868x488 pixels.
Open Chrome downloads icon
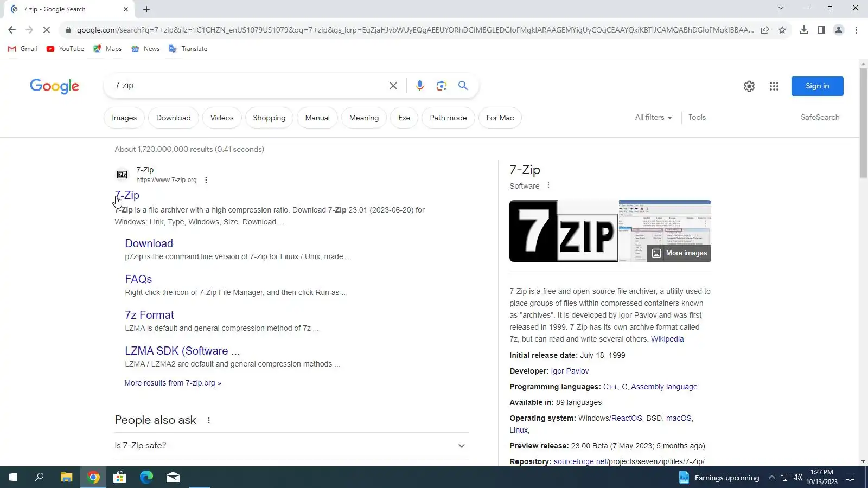click(804, 30)
